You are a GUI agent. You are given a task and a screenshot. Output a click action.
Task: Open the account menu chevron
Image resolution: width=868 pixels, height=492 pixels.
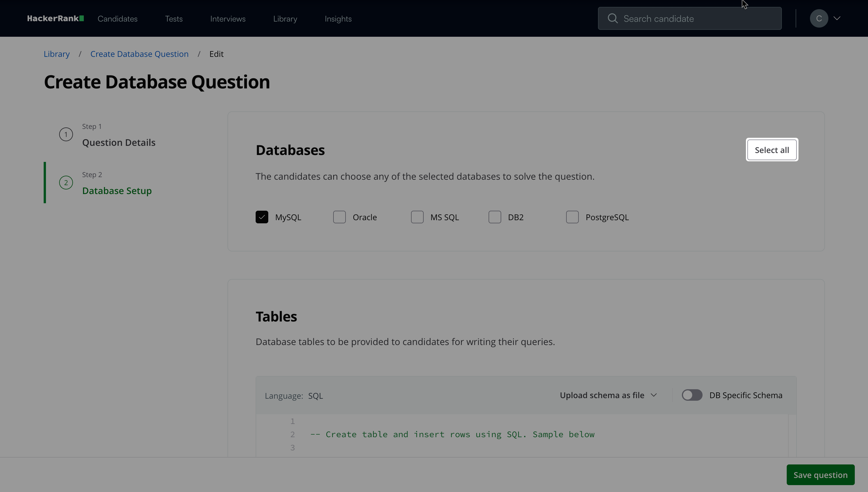[837, 19]
